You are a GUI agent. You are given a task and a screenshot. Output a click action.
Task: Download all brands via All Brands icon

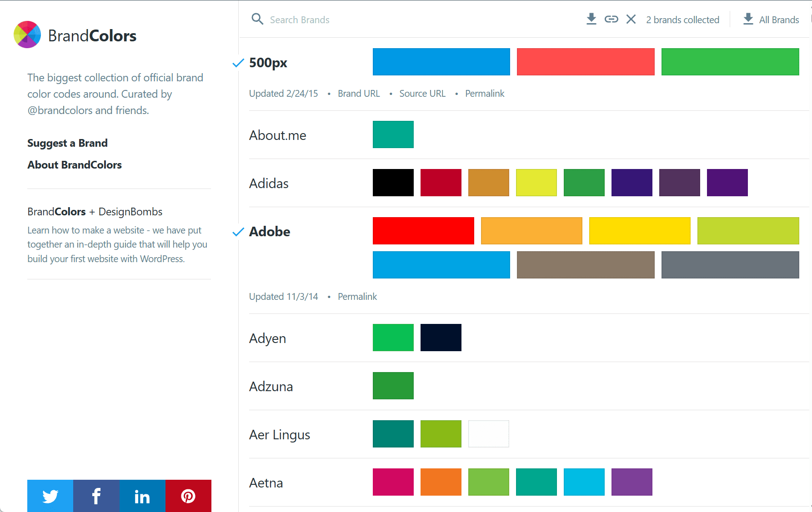point(747,19)
